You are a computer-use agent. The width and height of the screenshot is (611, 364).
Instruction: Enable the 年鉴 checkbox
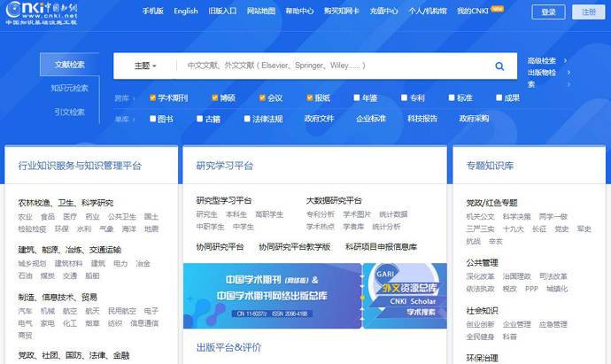pos(357,97)
